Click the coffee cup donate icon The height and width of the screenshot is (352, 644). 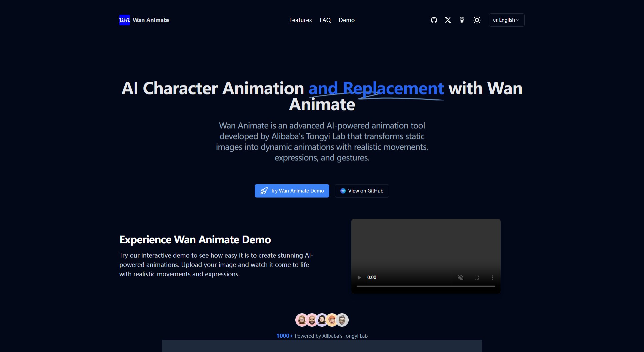pos(462,20)
